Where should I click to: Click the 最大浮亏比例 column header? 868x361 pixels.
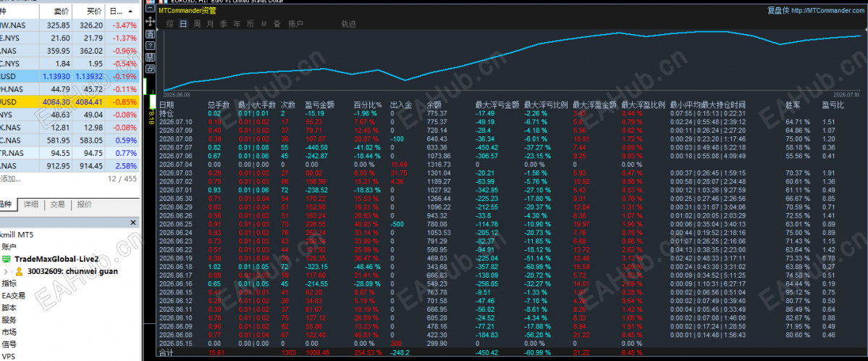pos(546,104)
